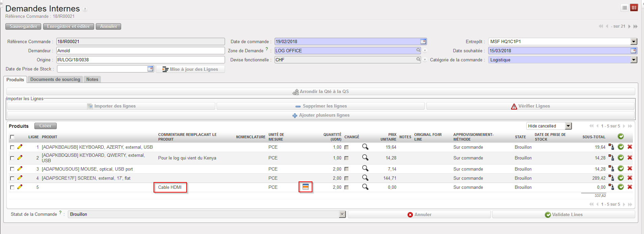Screen dimensions: 644x234
Task: Delete line 5 with the red X icon
Action: (x=629, y=187)
